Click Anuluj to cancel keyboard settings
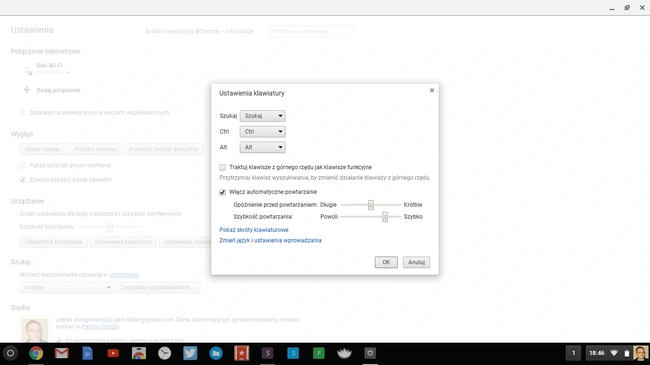This screenshot has width=650, height=365. [x=417, y=262]
